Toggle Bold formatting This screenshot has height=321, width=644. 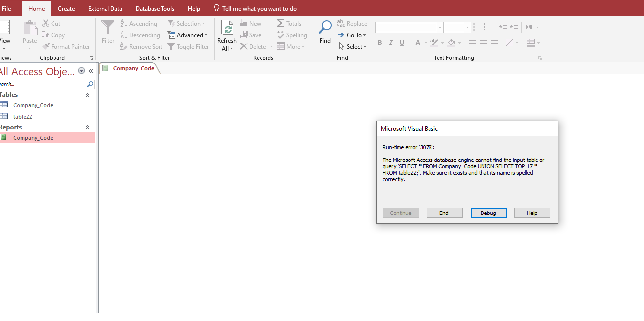(380, 43)
